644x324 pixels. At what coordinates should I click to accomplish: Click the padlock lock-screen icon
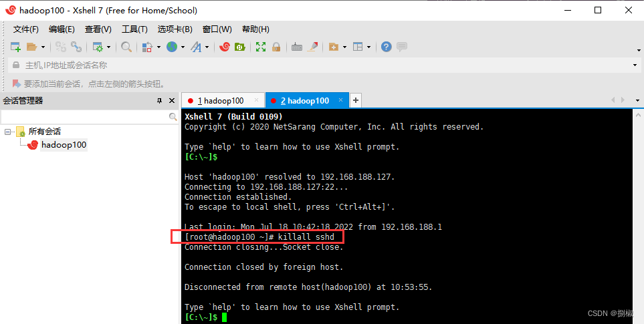(276, 47)
